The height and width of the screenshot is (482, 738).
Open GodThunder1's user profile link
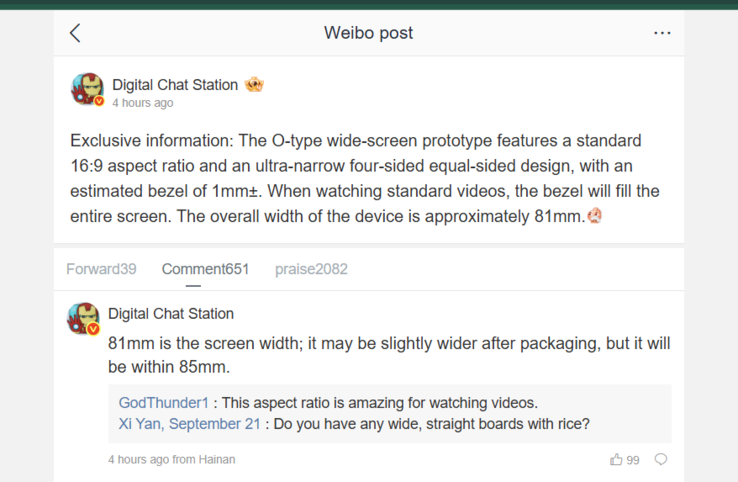pos(163,403)
